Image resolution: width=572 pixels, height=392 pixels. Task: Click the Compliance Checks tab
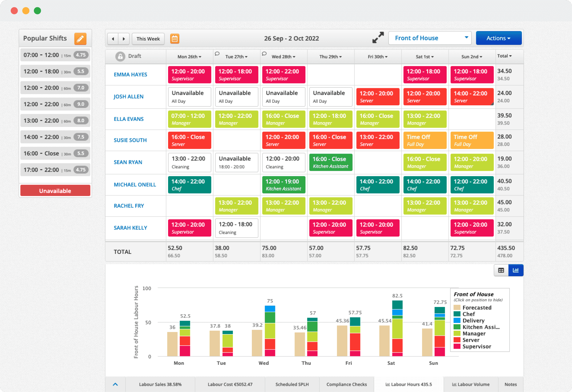pos(346,384)
